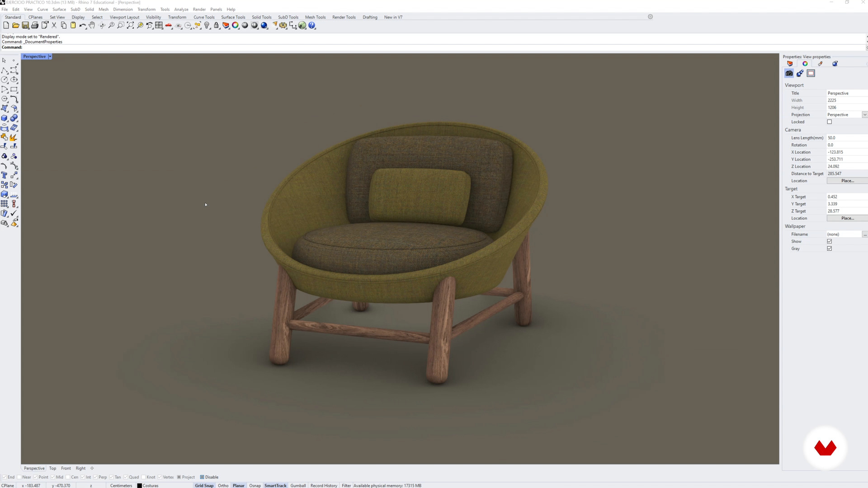The width and height of the screenshot is (868, 488).
Task: Toggle the Wallpaper Gray checkbox
Action: point(830,249)
